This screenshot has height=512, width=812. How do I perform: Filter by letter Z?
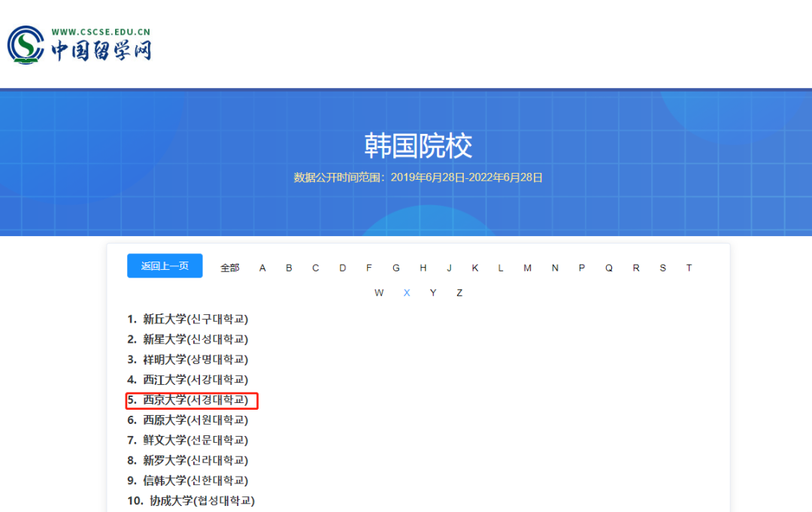[459, 292]
